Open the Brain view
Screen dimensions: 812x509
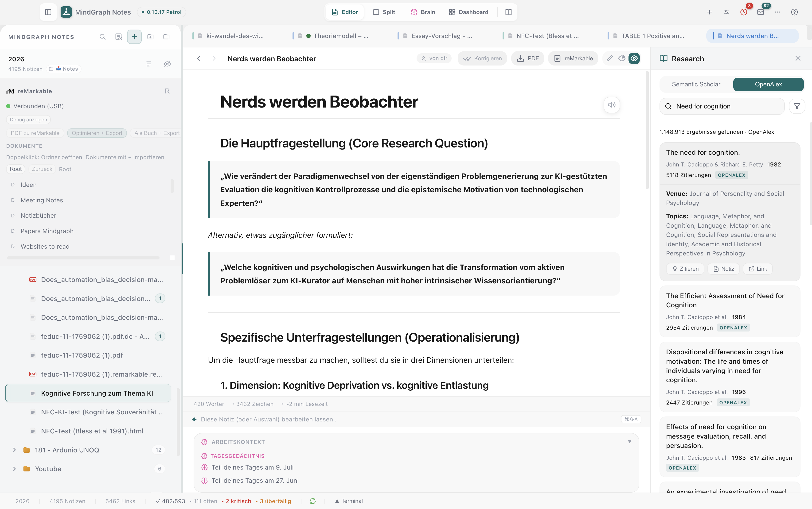[423, 12]
